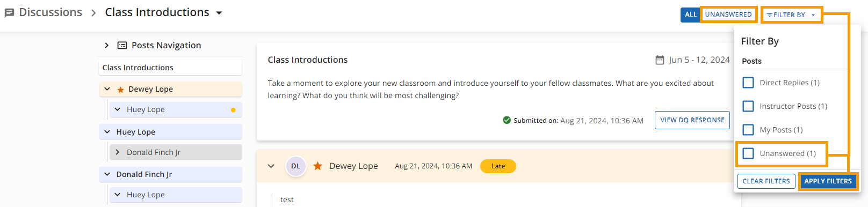Screen dimensions: 868x207
Task: Click the orange unread dot on Huey Lope reply
Action: click(x=233, y=110)
